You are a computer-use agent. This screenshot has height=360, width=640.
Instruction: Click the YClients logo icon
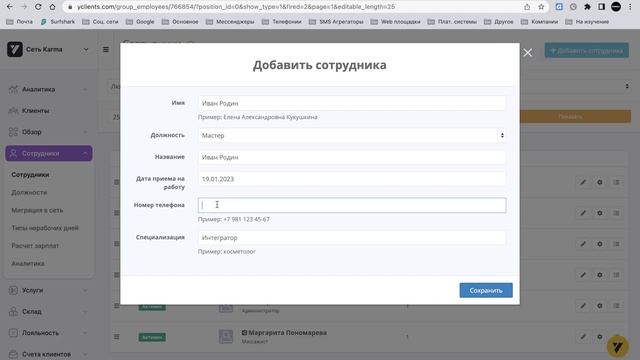click(x=15, y=49)
